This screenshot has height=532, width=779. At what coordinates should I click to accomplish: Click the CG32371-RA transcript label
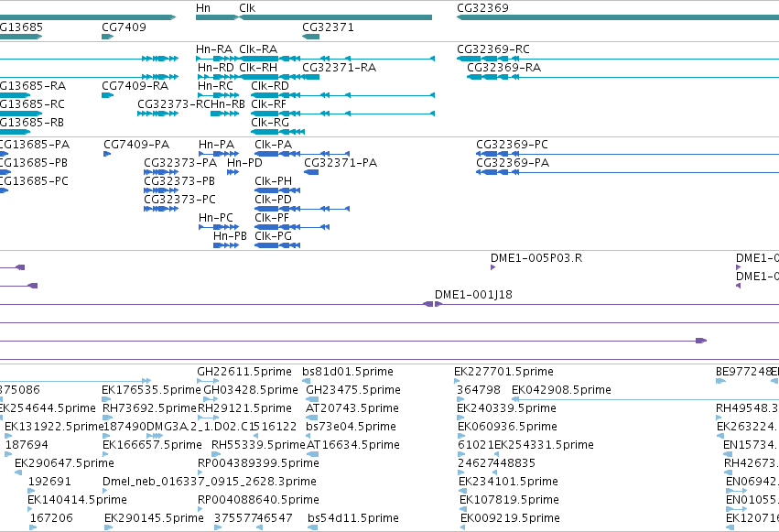point(339,68)
